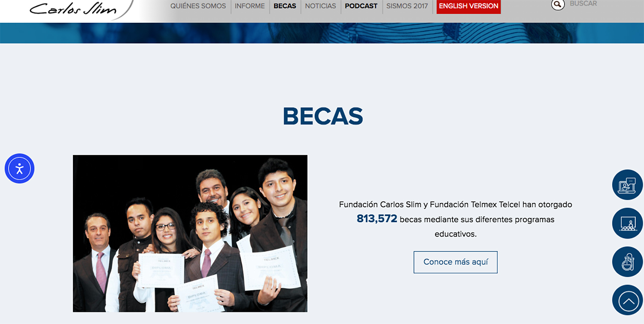The height and width of the screenshot is (324, 644).
Task: Click the BECAS section heading
Action: (323, 116)
